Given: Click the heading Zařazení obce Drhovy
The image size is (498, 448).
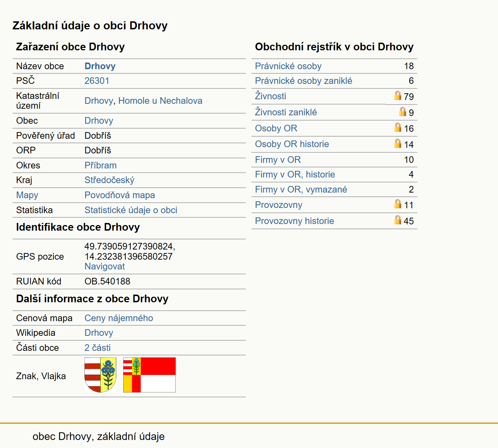Looking at the screenshot, I should 70,47.
